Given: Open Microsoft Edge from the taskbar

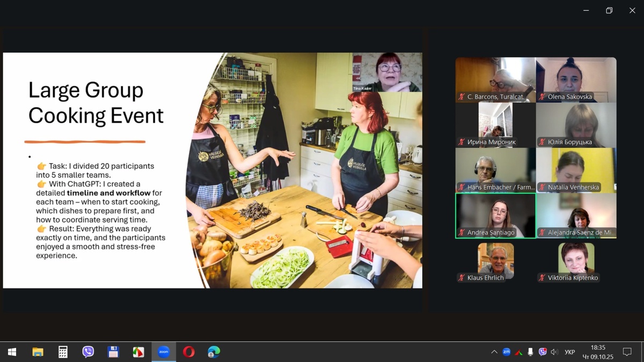Looking at the screenshot, I should (x=214, y=352).
